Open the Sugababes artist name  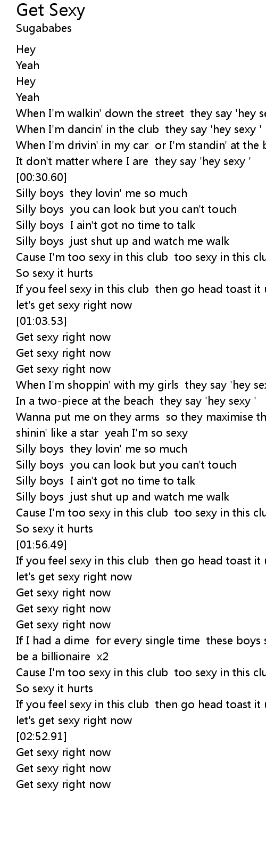click(x=44, y=28)
